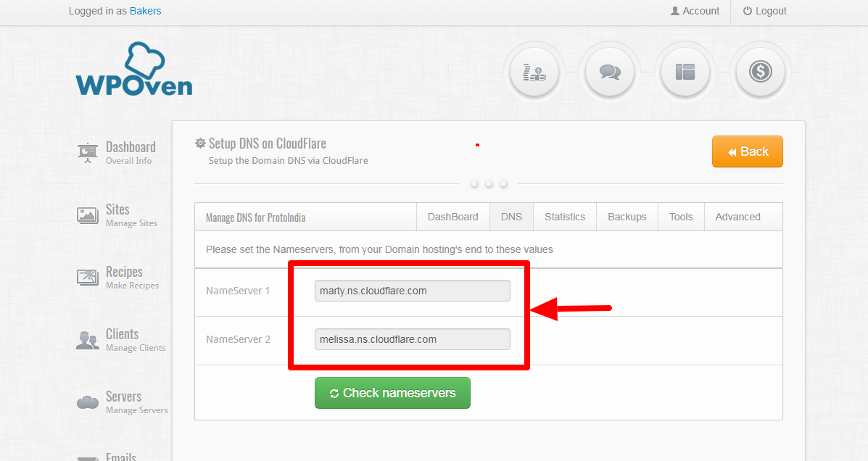This screenshot has width=868, height=461.
Task: Go back with the orange Back button
Action: tap(748, 151)
